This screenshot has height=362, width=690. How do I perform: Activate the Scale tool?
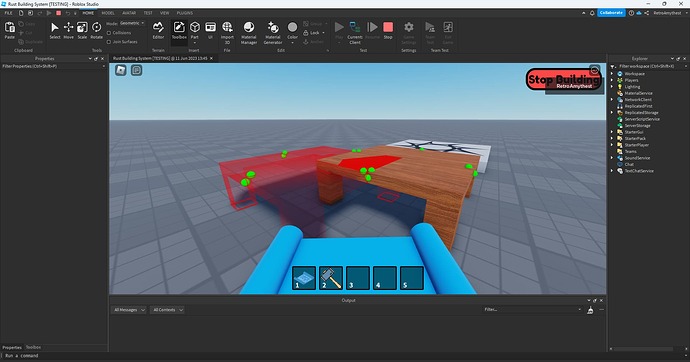(x=82, y=28)
